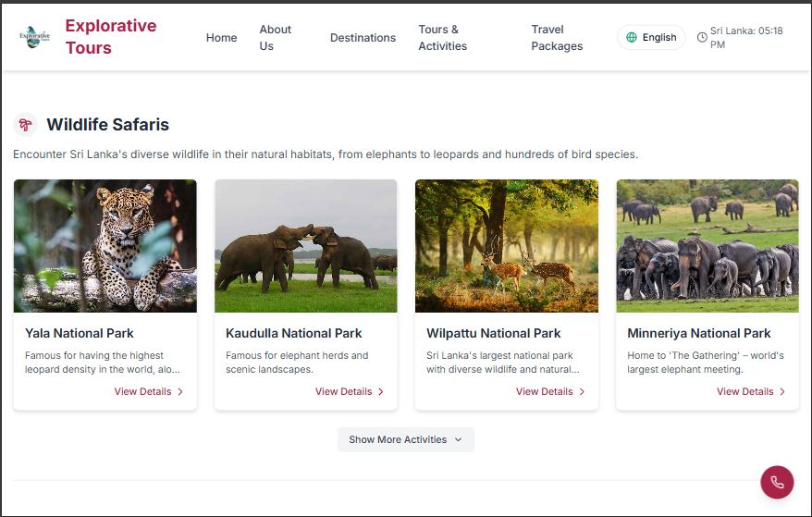812x517 pixels.
Task: Click the Minneriya elephant herd photo
Action: (x=707, y=246)
